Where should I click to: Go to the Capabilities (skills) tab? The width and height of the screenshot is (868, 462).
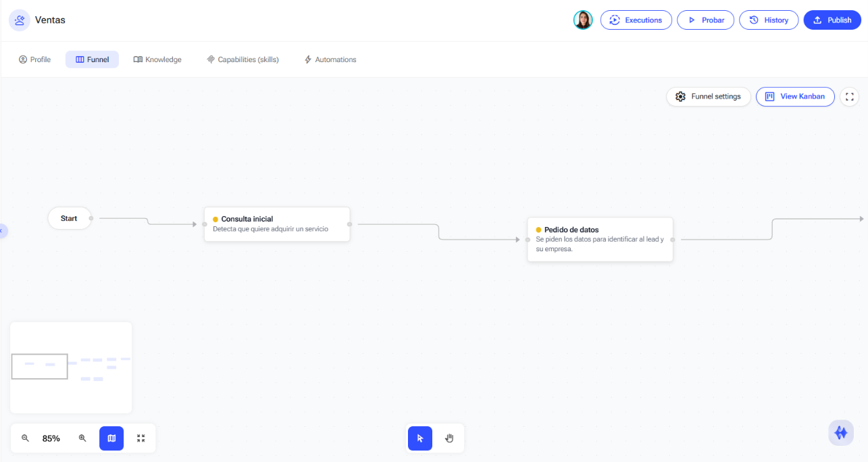click(242, 59)
